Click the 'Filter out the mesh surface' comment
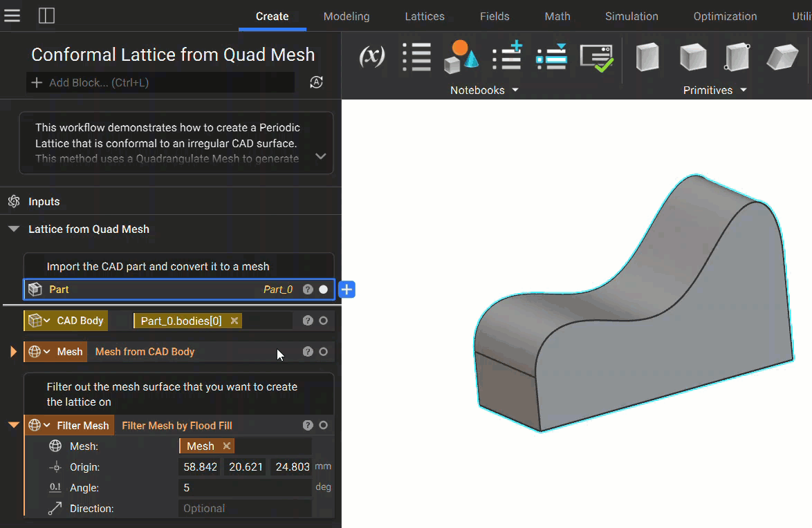 point(172,394)
